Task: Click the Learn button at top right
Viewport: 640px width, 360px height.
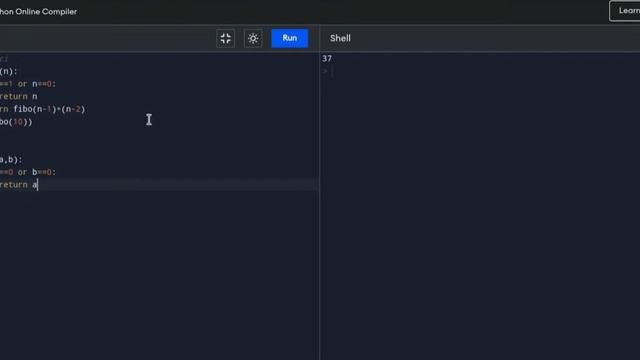Action: pos(625,11)
